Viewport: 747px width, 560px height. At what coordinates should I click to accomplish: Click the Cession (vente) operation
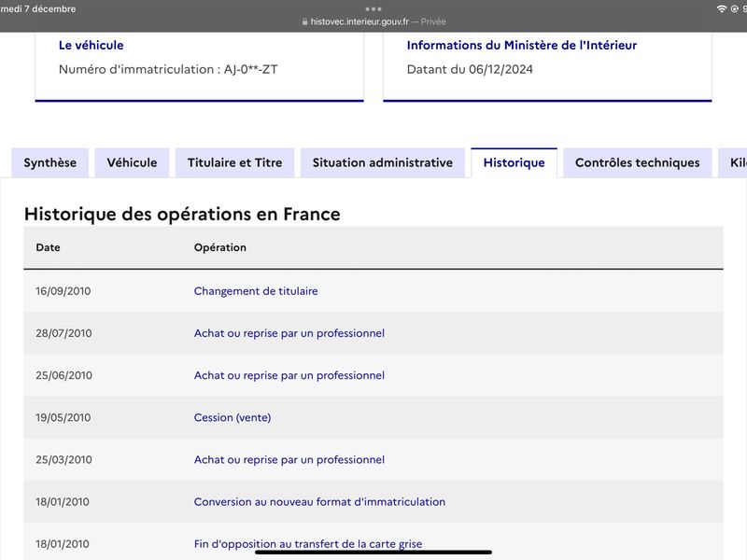233,417
